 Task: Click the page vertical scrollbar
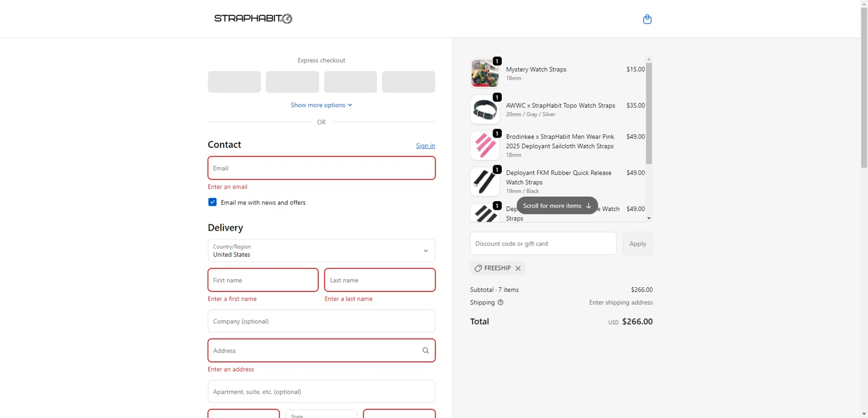click(864, 87)
